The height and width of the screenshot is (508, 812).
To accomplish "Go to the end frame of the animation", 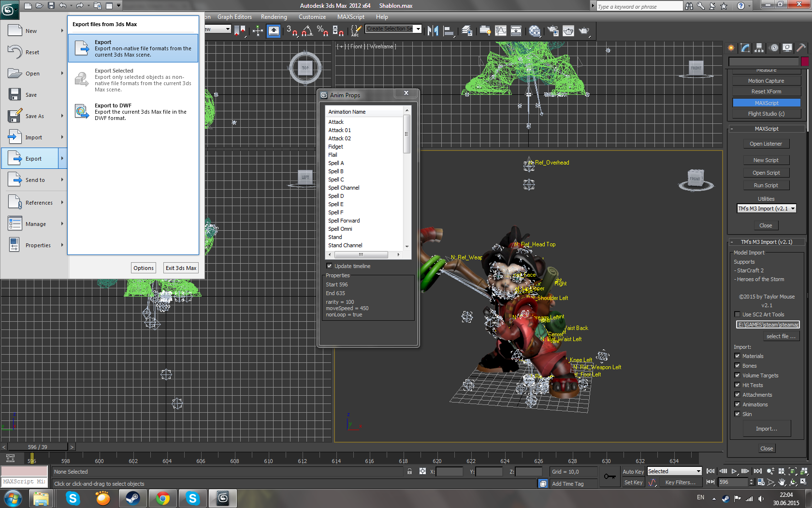I will click(x=757, y=471).
